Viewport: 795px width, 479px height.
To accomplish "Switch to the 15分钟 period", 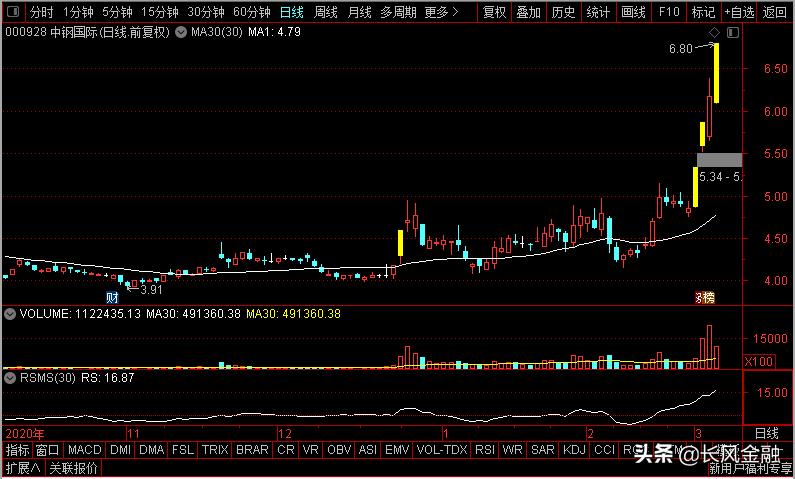I will [x=160, y=12].
